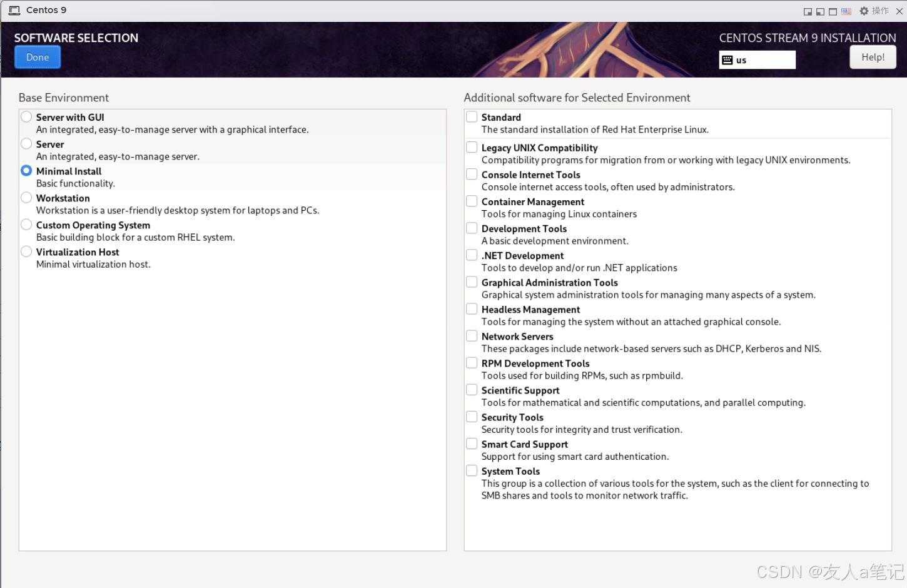Tick the .NET Development checkbox
907x588 pixels.
(472, 255)
